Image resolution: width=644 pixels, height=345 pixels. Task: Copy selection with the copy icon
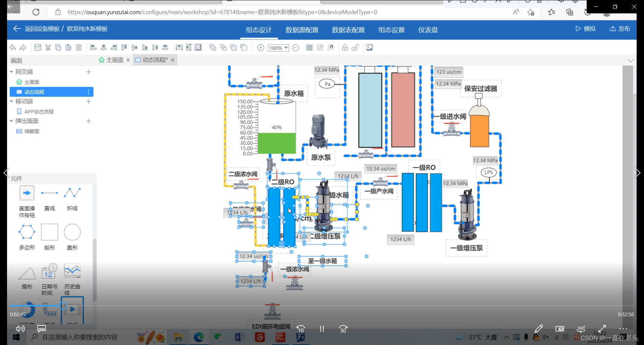(x=58, y=48)
